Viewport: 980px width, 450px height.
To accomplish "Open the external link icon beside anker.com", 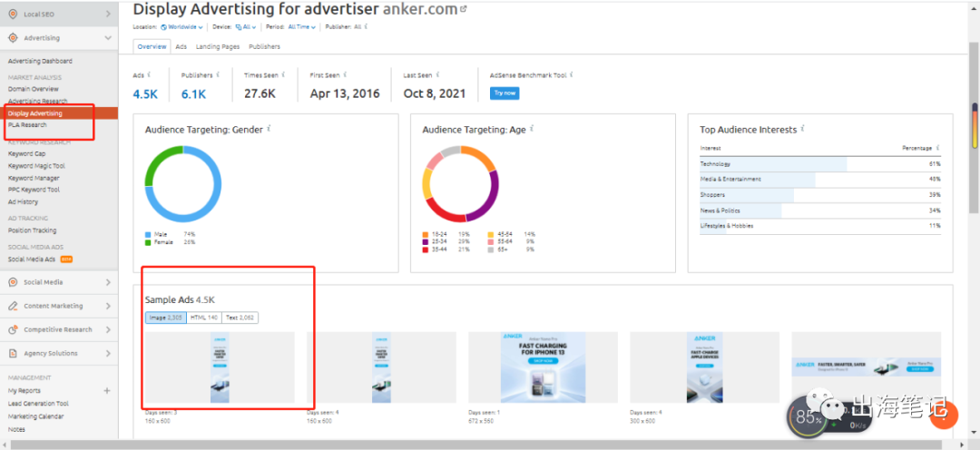I will (x=463, y=9).
